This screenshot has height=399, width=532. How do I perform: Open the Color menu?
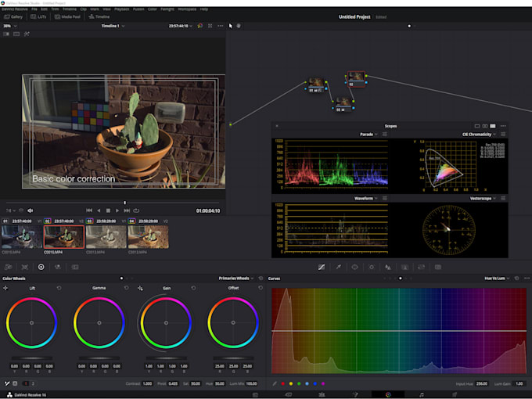click(153, 9)
